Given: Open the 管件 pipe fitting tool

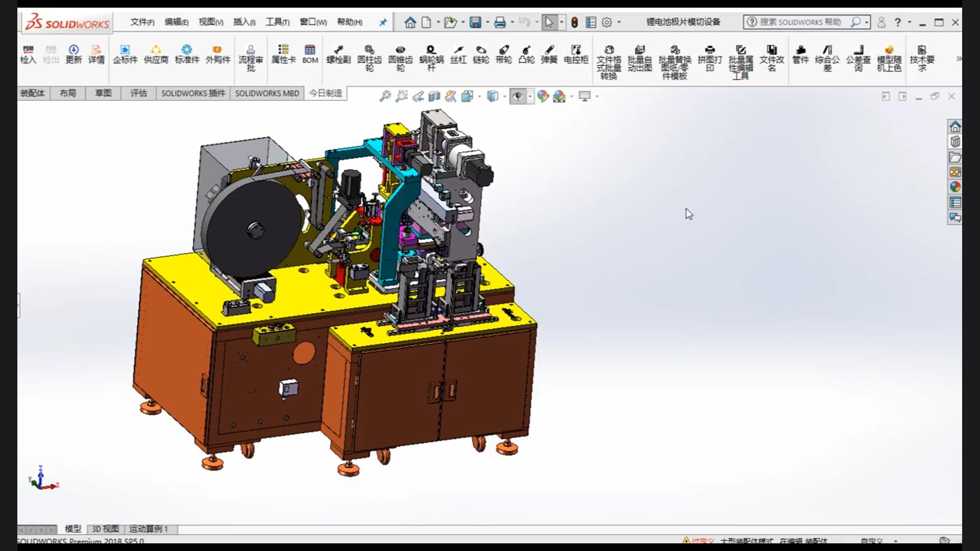Looking at the screenshot, I should point(800,54).
